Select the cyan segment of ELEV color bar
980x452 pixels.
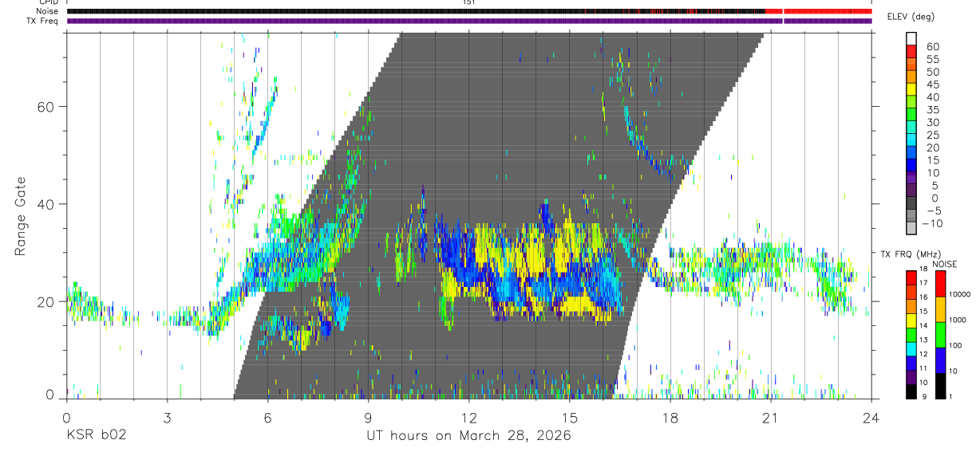click(x=911, y=139)
